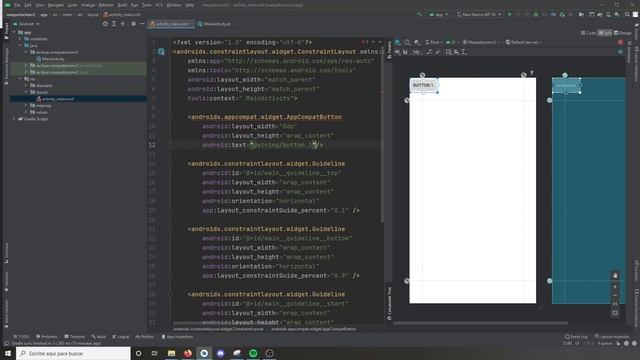Expand the manifests folder

pos(20,39)
